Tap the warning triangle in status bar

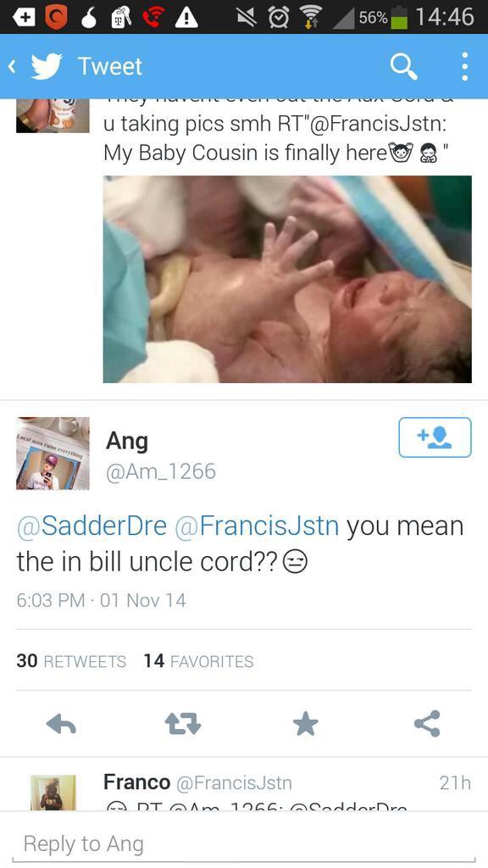[x=186, y=18]
